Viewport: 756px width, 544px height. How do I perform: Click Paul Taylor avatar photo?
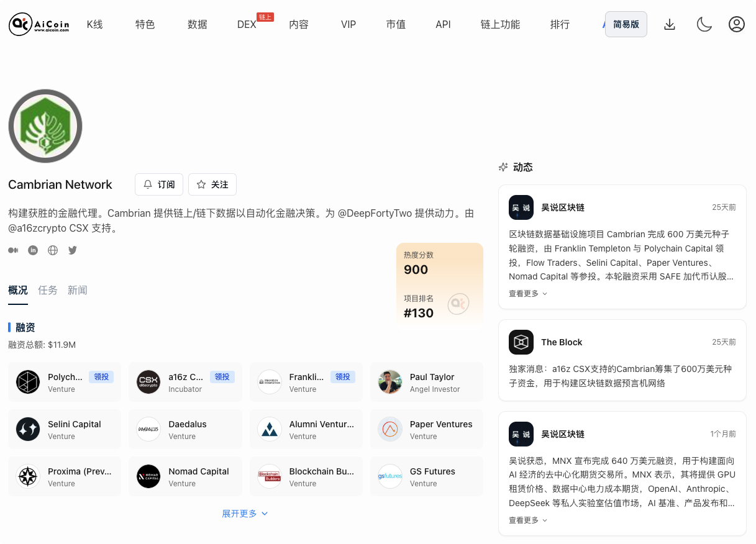[390, 382]
